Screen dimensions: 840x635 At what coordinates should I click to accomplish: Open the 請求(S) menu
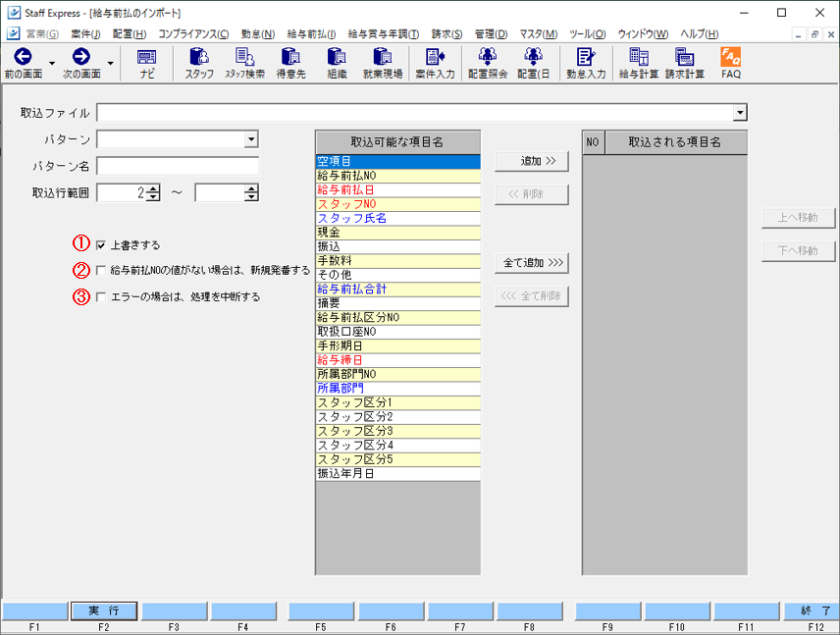446,33
